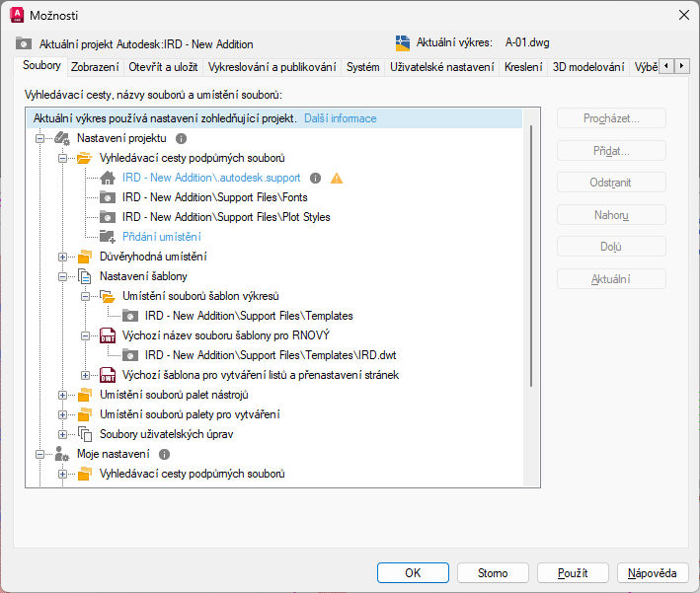Click the Procházet... button

pos(611,118)
